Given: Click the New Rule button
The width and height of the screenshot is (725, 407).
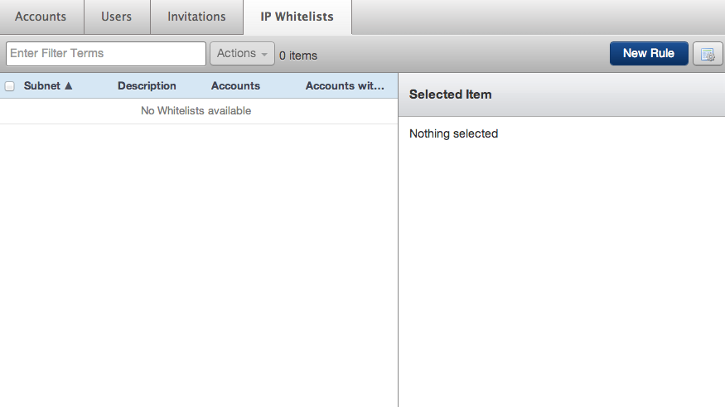Looking at the screenshot, I should click(x=649, y=54).
